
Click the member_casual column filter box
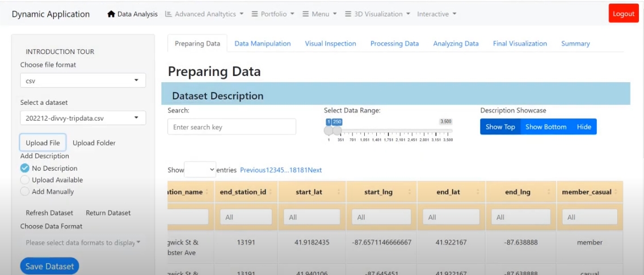point(590,217)
